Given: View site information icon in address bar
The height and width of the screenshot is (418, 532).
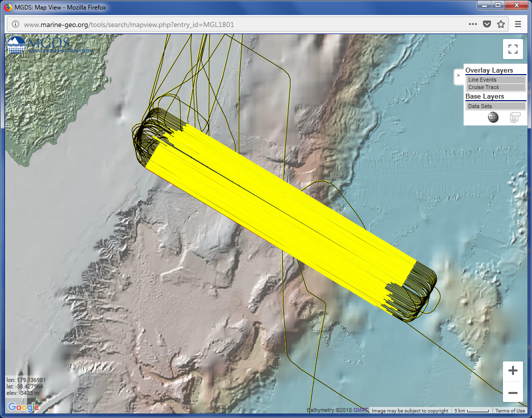Looking at the screenshot, I should click(16, 24).
